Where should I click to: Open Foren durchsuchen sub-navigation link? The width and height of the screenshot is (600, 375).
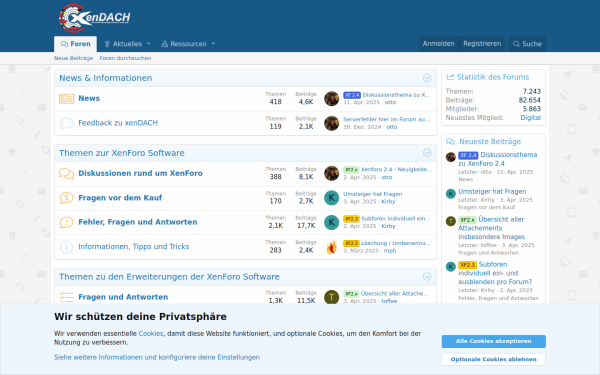tap(126, 58)
